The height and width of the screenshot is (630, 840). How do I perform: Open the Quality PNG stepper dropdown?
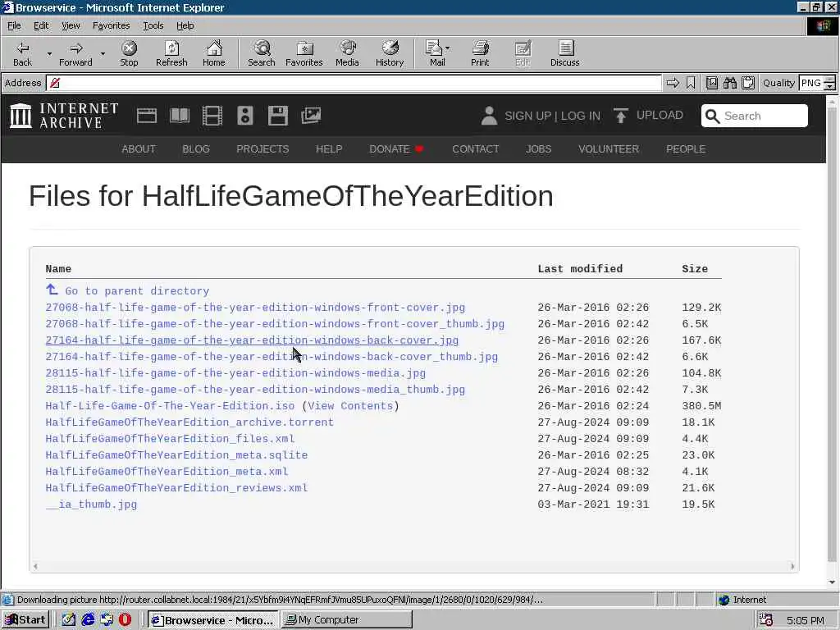coord(829,83)
